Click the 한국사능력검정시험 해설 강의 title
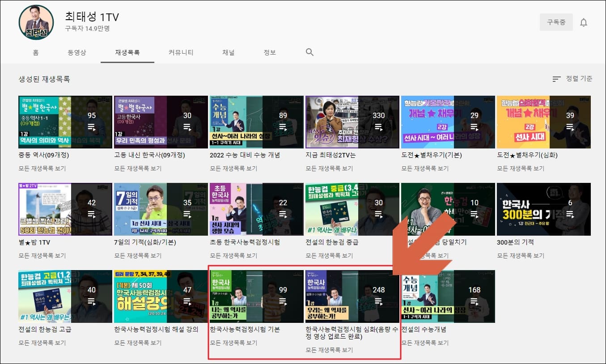This screenshot has width=606, height=364. coord(156,330)
